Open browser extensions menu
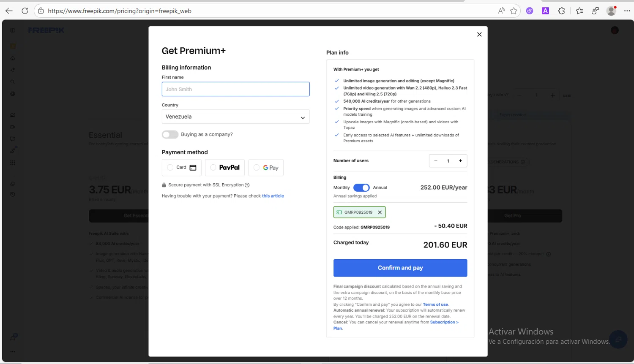Image resolution: width=634 pixels, height=364 pixels. click(x=561, y=11)
